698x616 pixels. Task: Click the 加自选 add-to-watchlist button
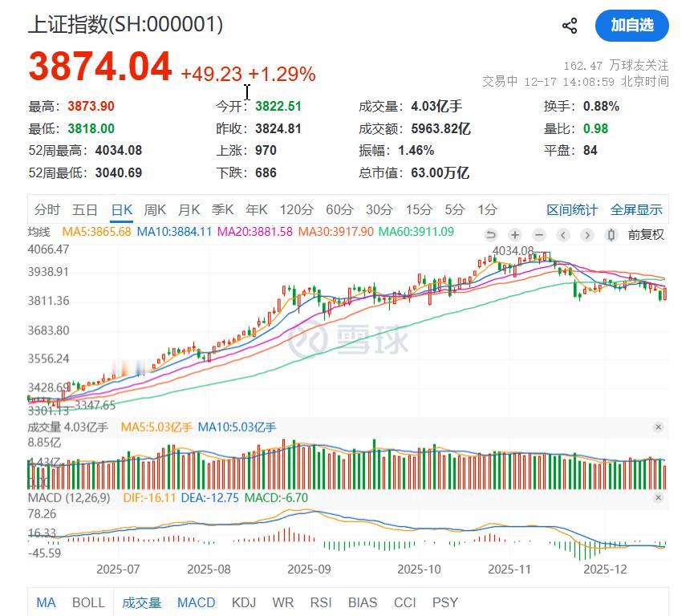(x=631, y=25)
